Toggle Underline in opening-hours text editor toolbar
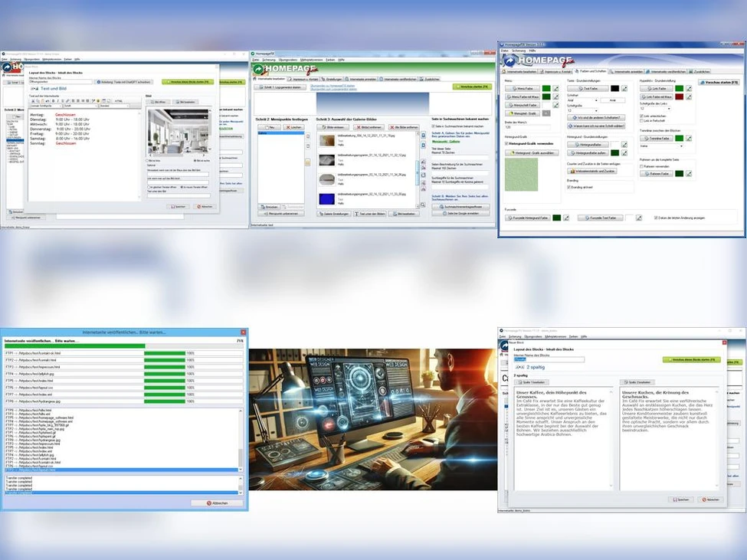The height and width of the screenshot is (560, 747). pos(63,101)
